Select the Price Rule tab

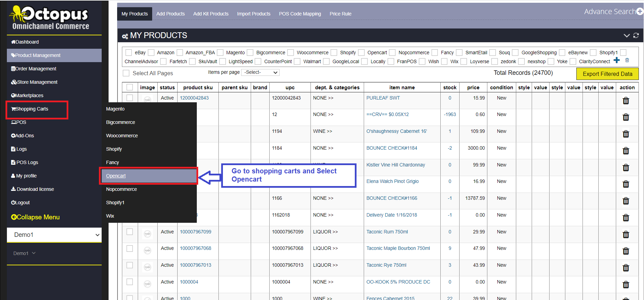click(x=340, y=14)
